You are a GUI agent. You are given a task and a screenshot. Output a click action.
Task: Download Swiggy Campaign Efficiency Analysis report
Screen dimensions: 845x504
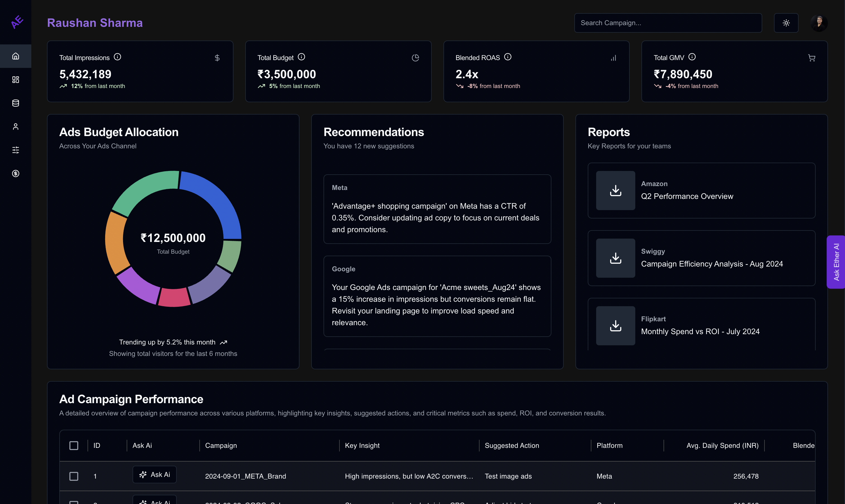click(x=615, y=258)
